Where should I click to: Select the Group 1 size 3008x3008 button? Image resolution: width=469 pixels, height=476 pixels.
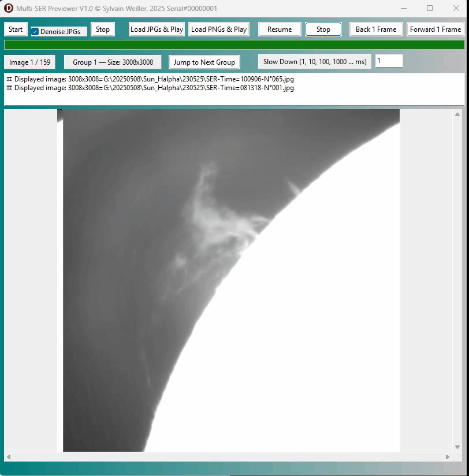[113, 62]
